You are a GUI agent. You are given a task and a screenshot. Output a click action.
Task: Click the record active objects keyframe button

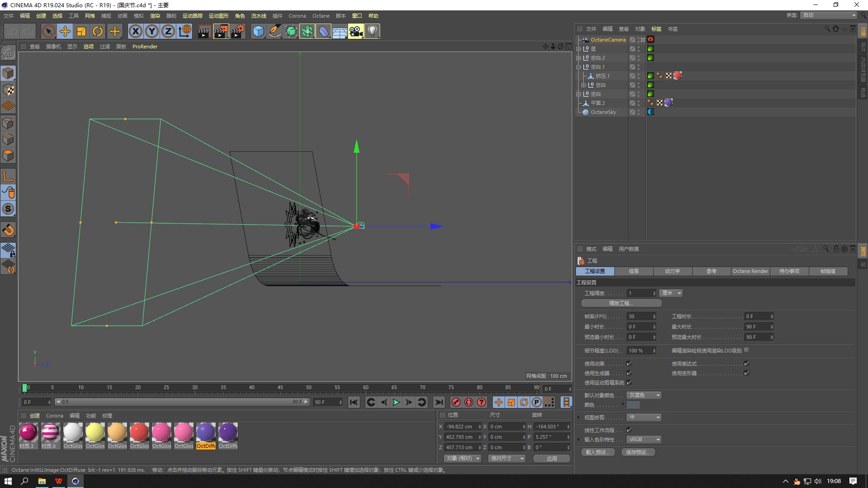click(x=456, y=402)
